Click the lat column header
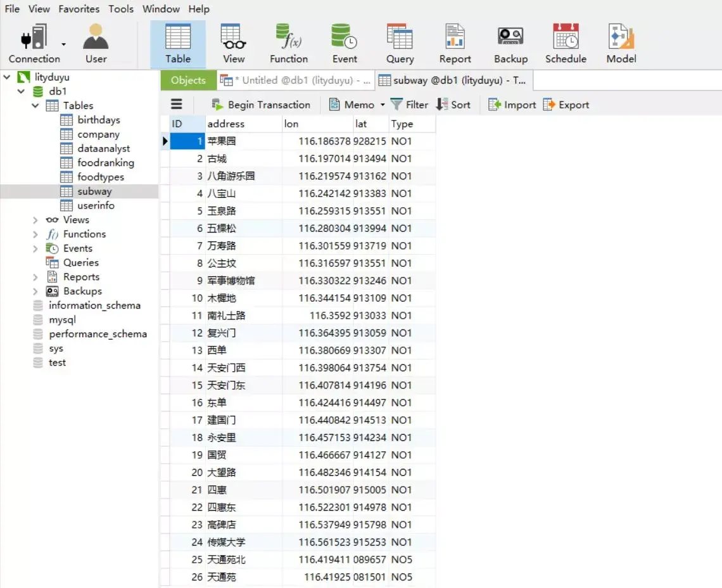This screenshot has height=588, width=722. tap(370, 124)
